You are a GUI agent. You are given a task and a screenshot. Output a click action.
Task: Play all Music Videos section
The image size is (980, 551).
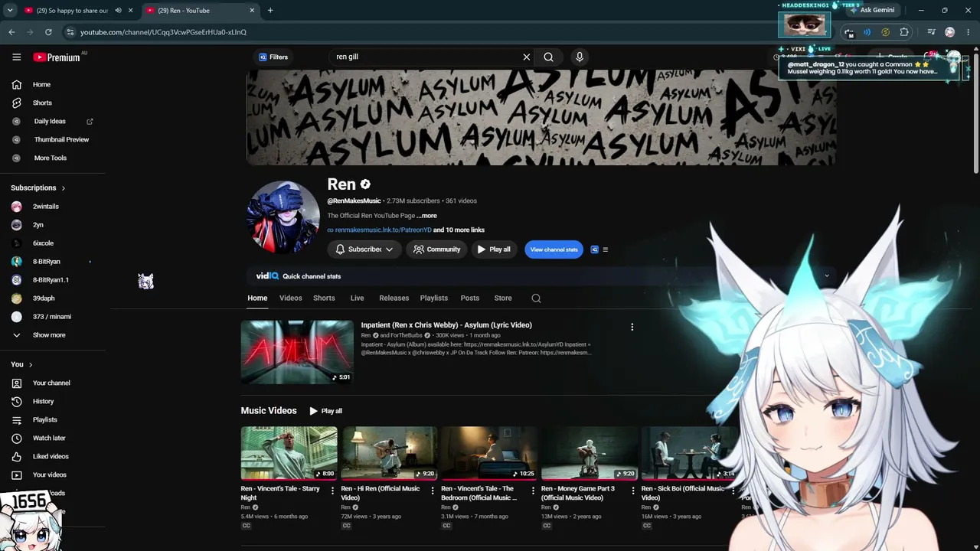pos(325,411)
